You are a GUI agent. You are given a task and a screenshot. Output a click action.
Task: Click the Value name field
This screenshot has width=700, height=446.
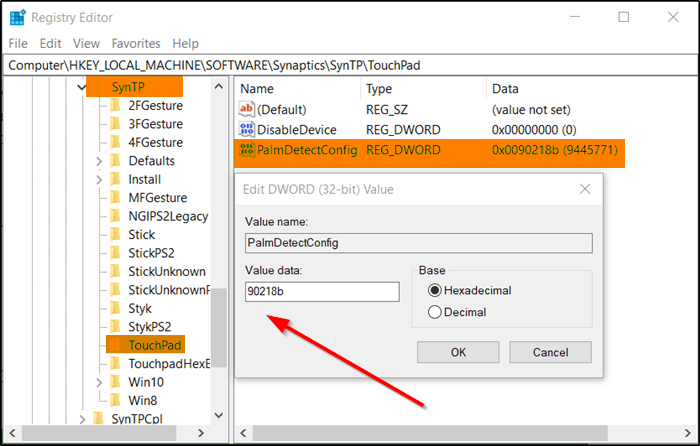coord(419,243)
